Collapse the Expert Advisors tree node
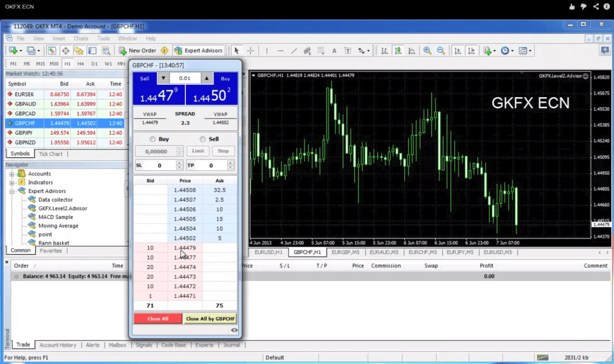The height and width of the screenshot is (364, 614). [x=12, y=191]
